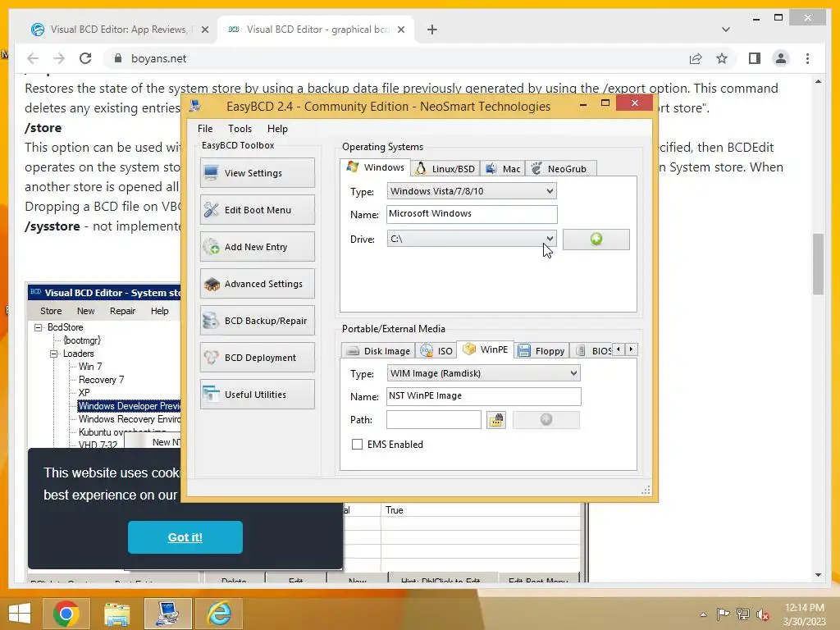Select Windows Developer Preview tree item

point(129,406)
